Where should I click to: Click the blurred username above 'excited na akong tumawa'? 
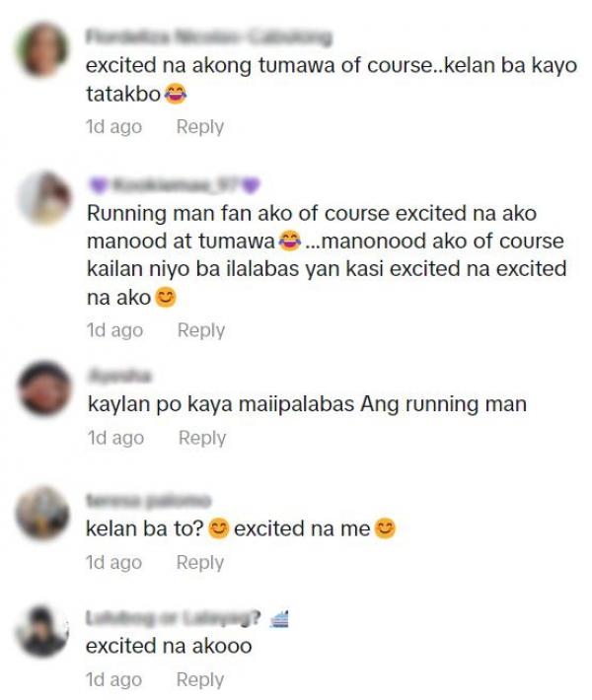coord(208,37)
